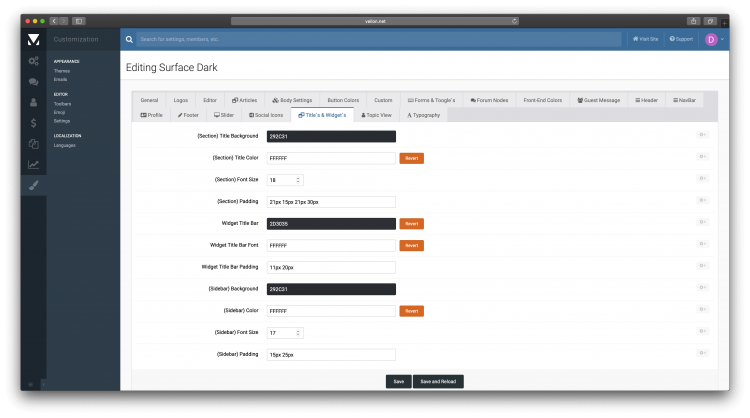Click the Save and Reload button
This screenshot has width=750, height=418.
[439, 381]
